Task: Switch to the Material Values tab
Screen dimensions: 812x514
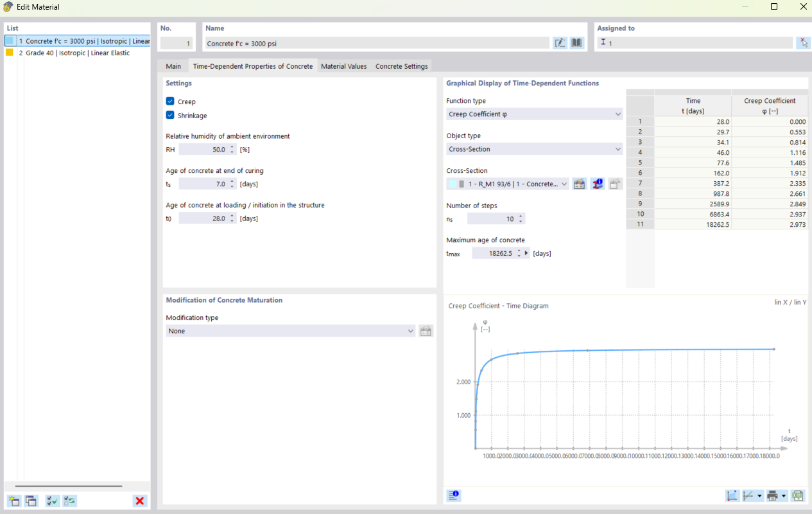Action: pyautogui.click(x=343, y=66)
